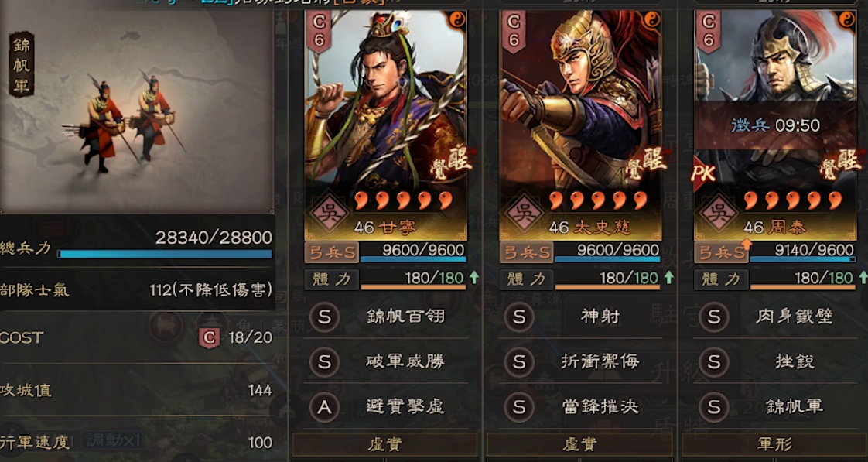Image resolution: width=868 pixels, height=462 pixels.
Task: Click the green stamina arrow under 甘寧
Action: coord(474,277)
